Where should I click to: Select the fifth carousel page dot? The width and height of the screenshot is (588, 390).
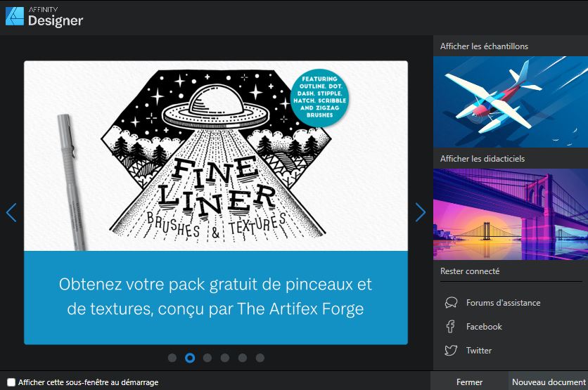(243, 358)
